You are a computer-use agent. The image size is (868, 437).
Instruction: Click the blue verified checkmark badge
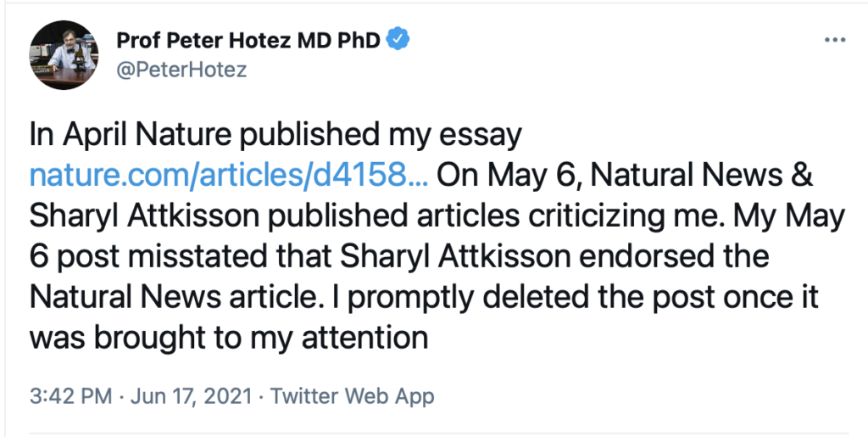click(398, 40)
